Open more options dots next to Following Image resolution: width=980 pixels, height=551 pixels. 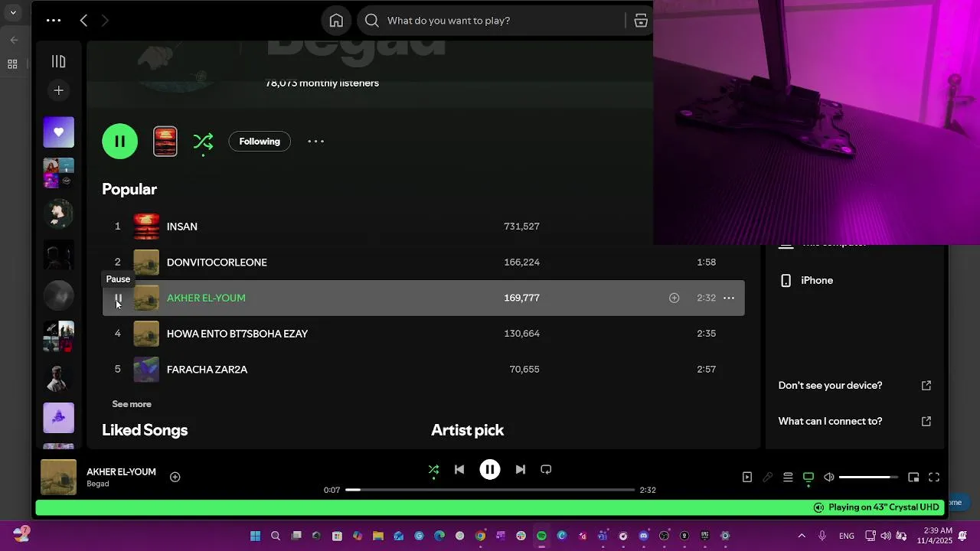click(x=316, y=141)
